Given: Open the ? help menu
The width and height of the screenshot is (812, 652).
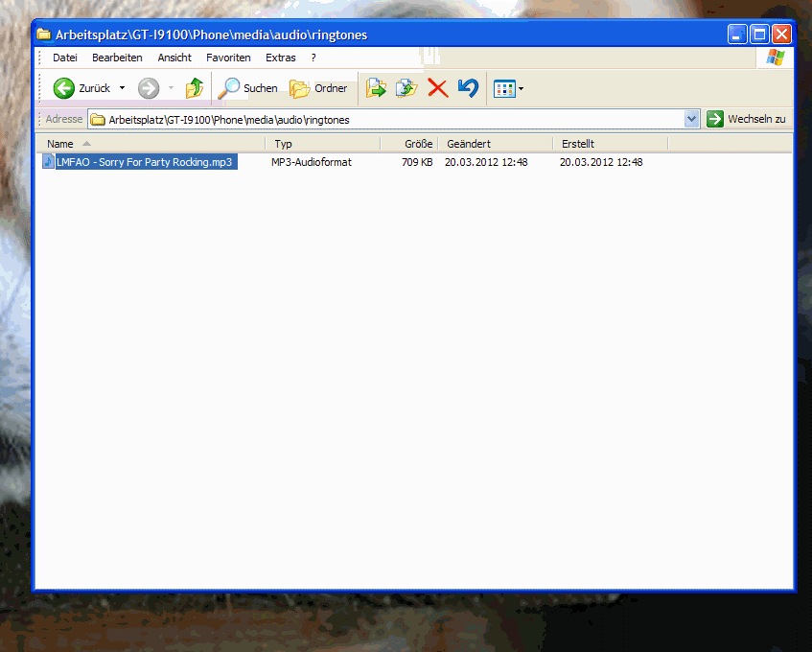Looking at the screenshot, I should (x=313, y=58).
